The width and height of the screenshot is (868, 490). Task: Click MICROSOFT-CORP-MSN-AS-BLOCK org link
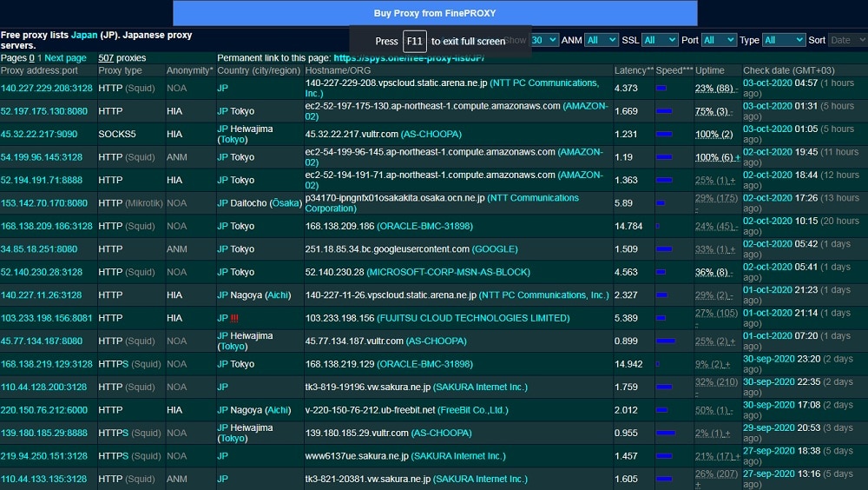coord(449,272)
